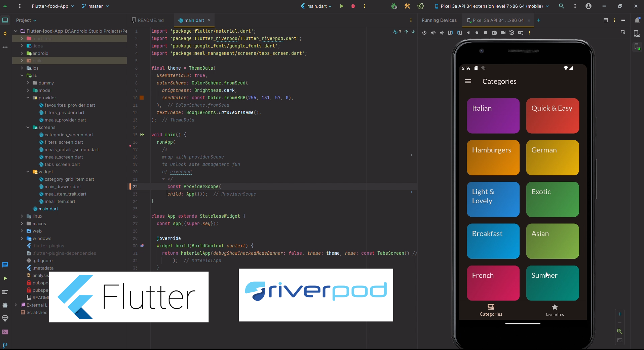Expand the windows folder
This screenshot has width=644, height=350.
[x=22, y=238]
